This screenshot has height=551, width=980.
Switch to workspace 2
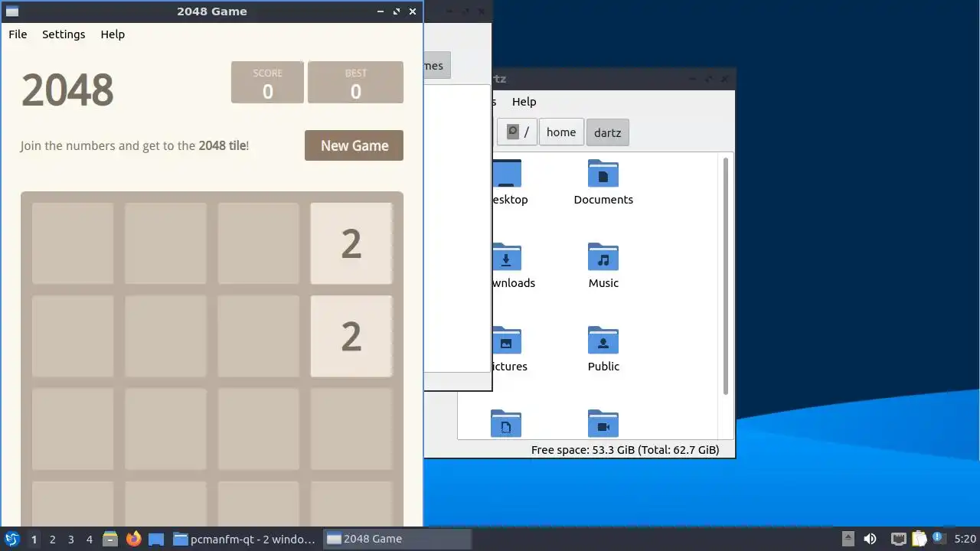coord(53,539)
